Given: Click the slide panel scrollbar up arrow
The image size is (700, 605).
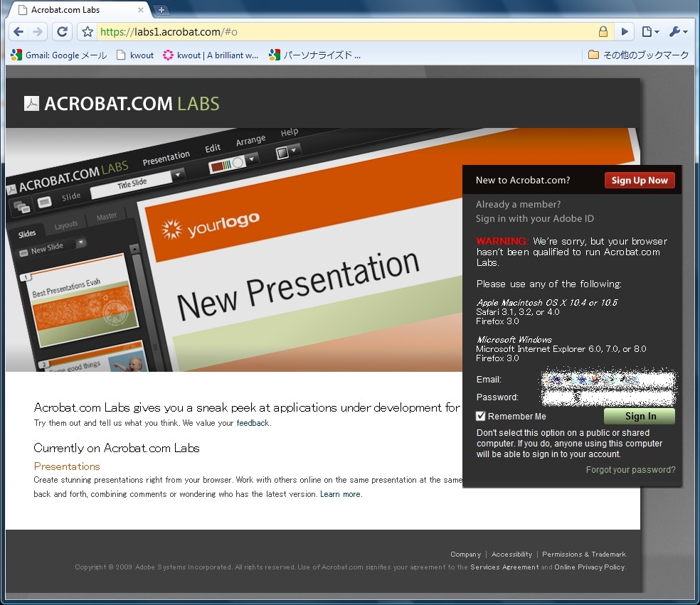Looking at the screenshot, I should pyautogui.click(x=135, y=249).
